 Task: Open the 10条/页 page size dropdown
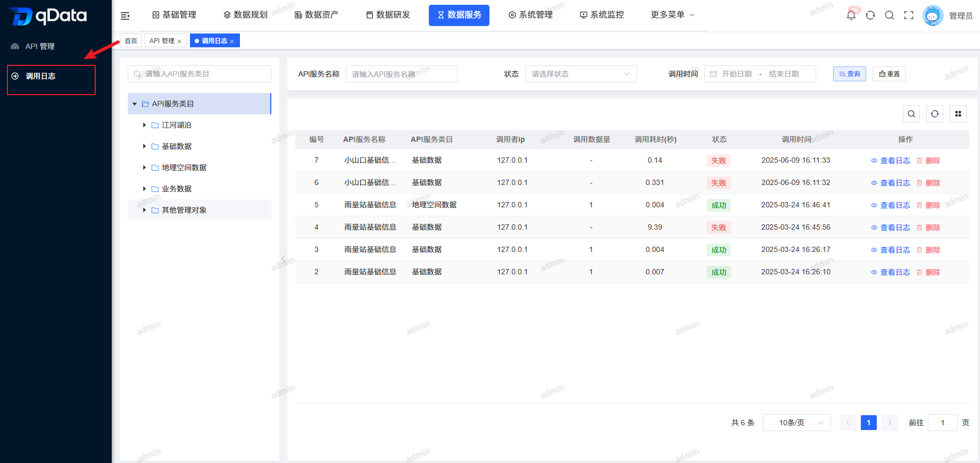(x=796, y=423)
